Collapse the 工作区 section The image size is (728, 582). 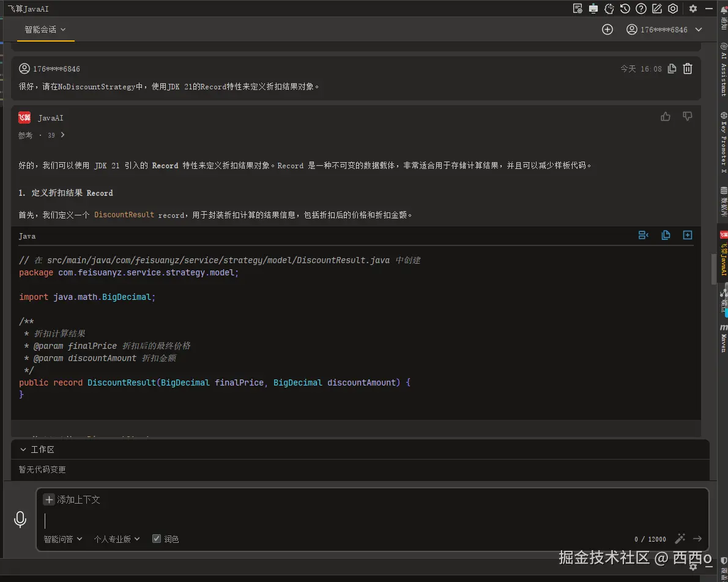[23, 449]
